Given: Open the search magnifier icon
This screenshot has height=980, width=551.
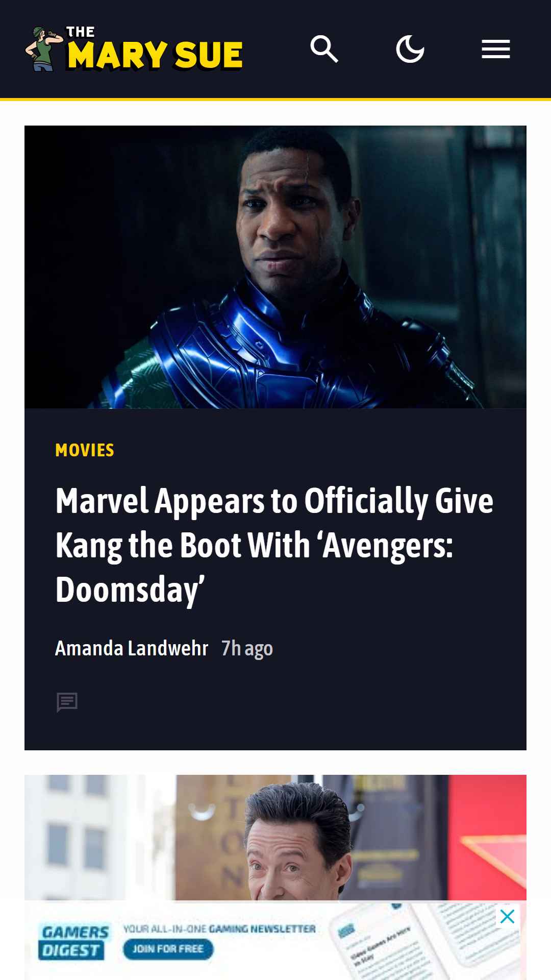Looking at the screenshot, I should 324,49.
